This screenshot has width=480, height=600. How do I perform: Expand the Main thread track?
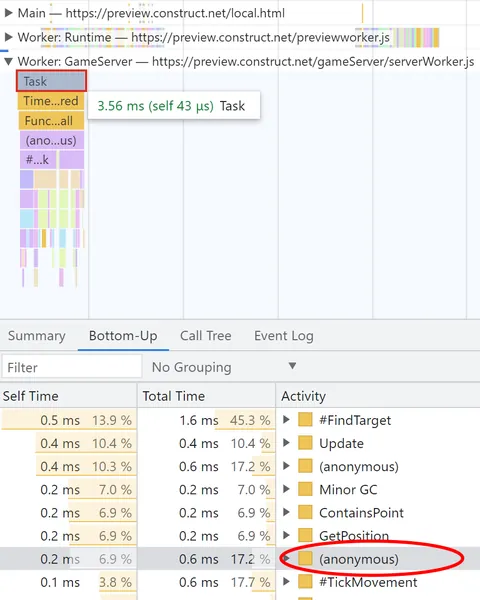8,13
